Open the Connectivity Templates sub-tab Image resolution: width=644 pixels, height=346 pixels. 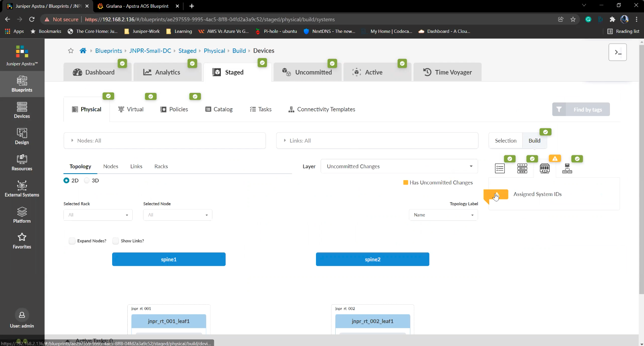tap(322, 109)
